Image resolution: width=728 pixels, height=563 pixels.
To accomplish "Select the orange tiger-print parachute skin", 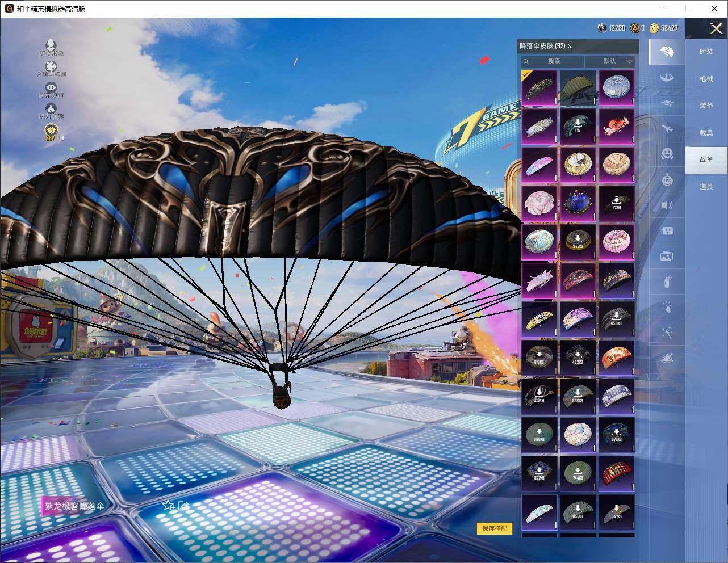I will [617, 358].
